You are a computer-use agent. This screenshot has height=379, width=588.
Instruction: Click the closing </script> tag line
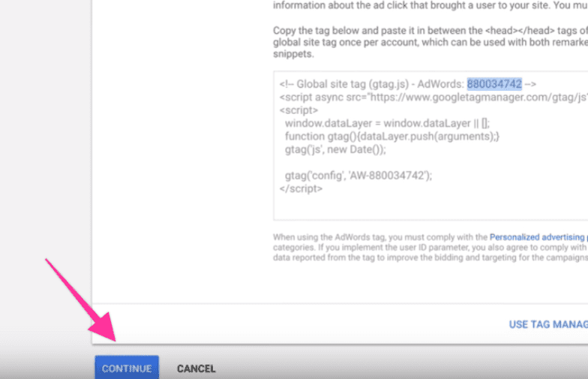coord(301,189)
